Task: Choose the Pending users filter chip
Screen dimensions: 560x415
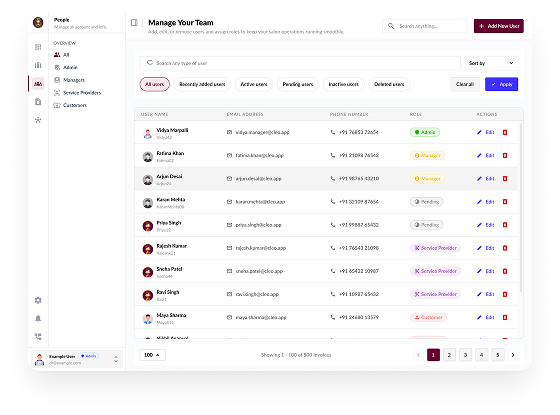Action: pyautogui.click(x=298, y=84)
